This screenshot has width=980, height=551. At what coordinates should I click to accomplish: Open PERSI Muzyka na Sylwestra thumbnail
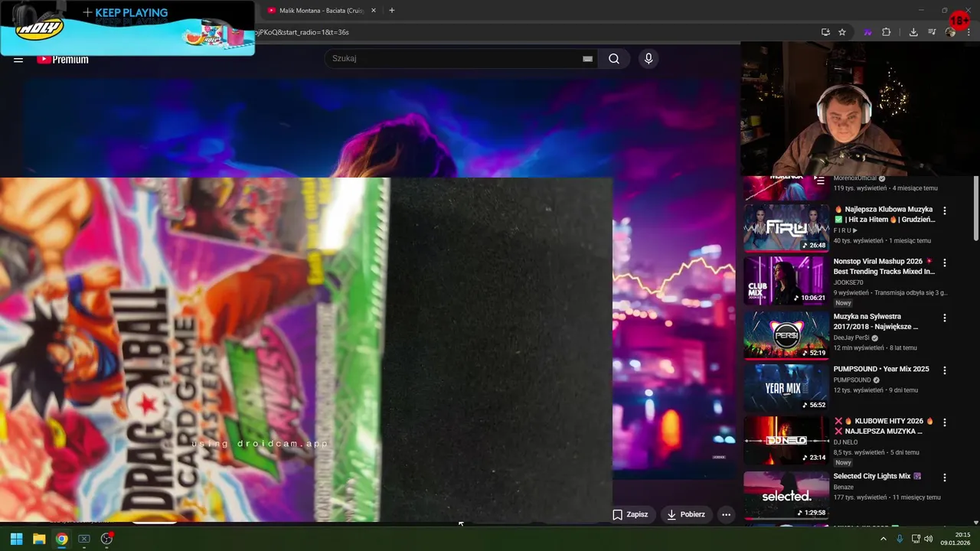pos(786,335)
